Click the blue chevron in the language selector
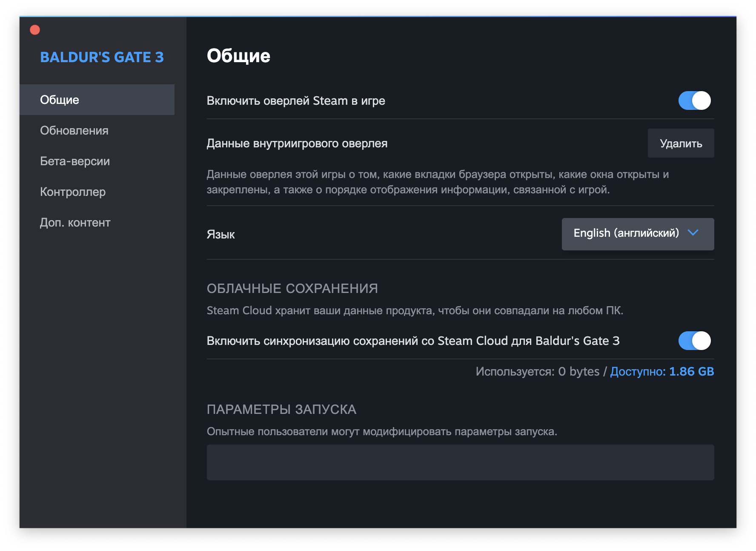The height and width of the screenshot is (551, 756). [x=693, y=233]
